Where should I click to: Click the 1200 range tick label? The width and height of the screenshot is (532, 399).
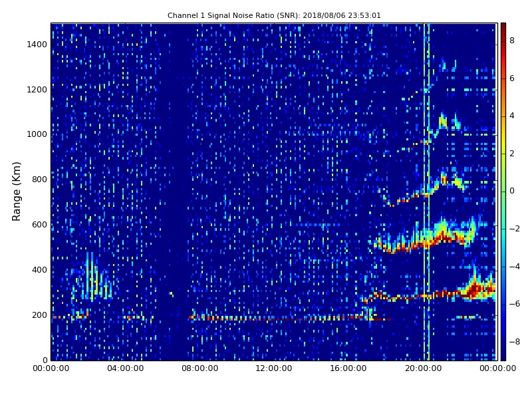(x=37, y=90)
